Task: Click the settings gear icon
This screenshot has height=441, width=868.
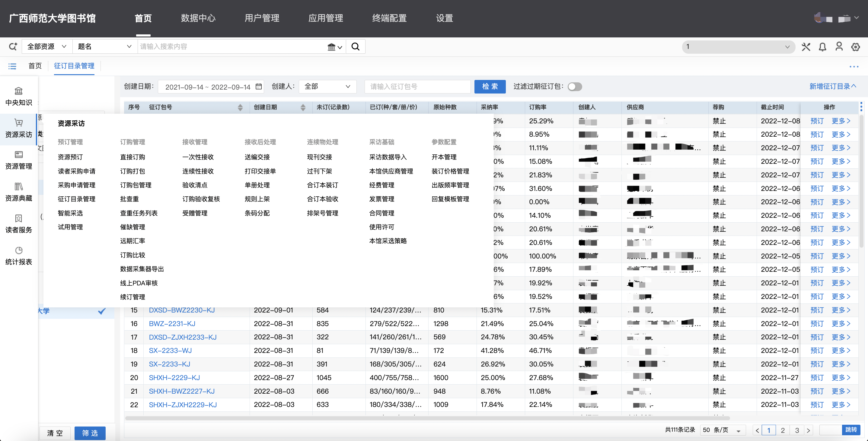Action: coord(856,47)
